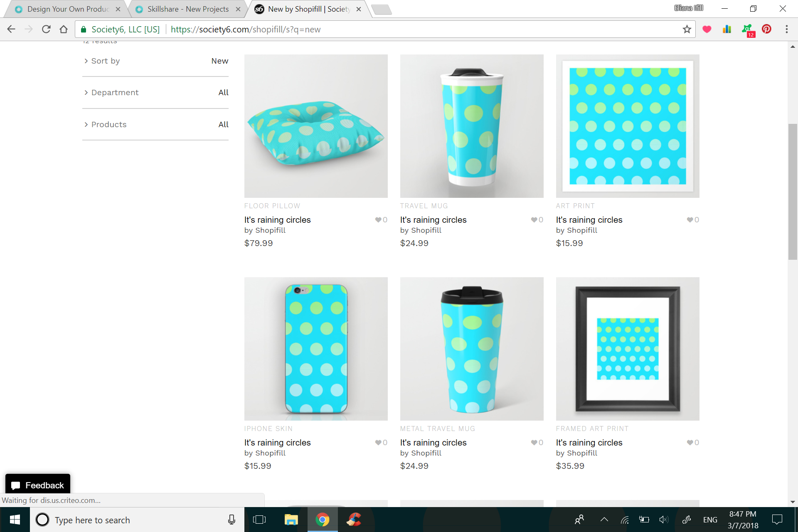
Task: Switch to Chrome in the taskbar
Action: click(x=323, y=520)
